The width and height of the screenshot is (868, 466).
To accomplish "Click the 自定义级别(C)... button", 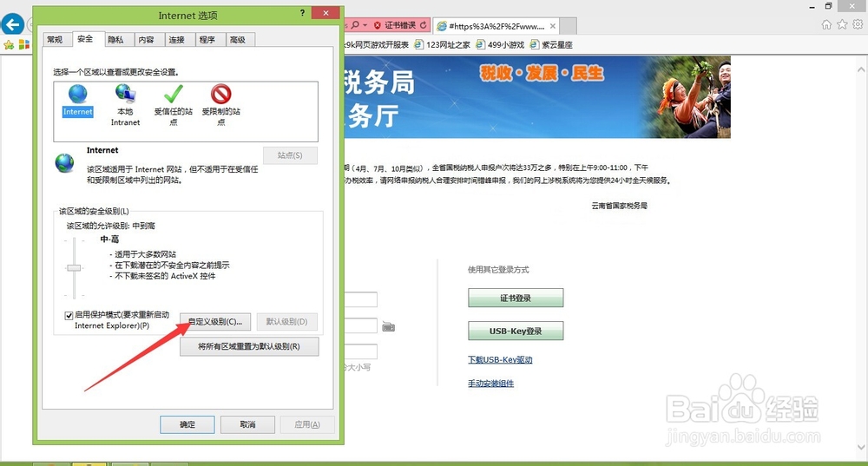I will (x=215, y=322).
